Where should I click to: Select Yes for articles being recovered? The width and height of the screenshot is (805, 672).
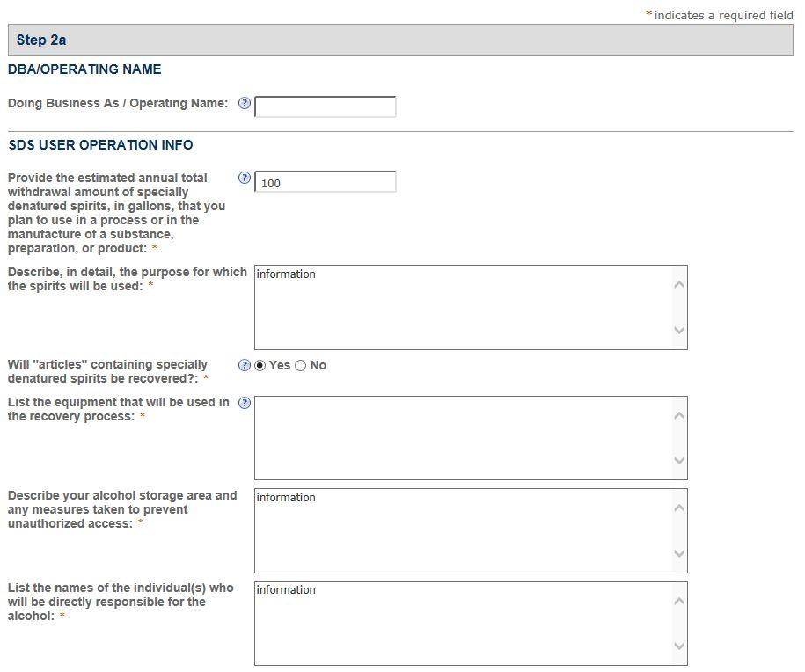click(260, 366)
